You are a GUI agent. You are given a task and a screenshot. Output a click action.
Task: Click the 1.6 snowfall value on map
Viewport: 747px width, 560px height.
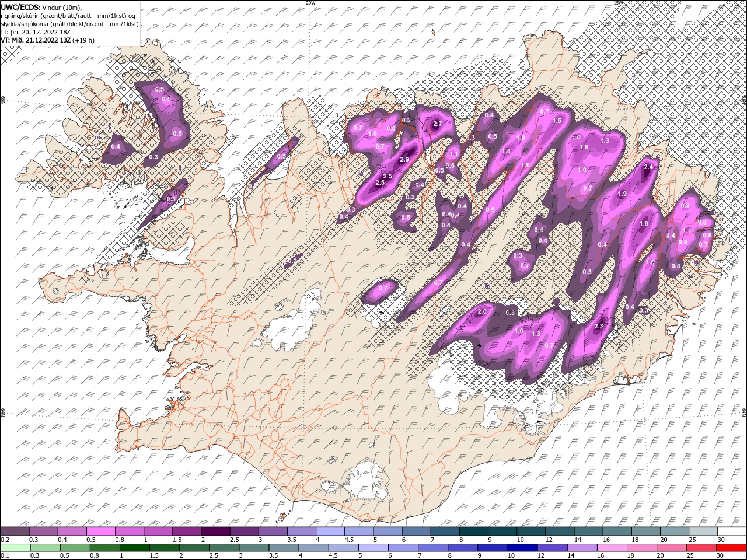click(x=584, y=148)
